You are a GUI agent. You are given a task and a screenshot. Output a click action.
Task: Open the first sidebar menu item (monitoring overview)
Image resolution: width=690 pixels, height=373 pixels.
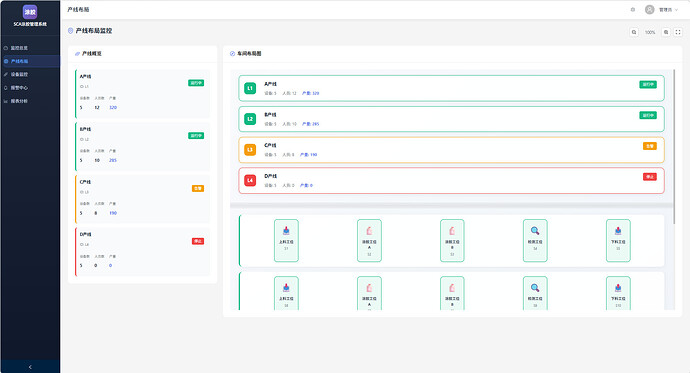(30, 48)
